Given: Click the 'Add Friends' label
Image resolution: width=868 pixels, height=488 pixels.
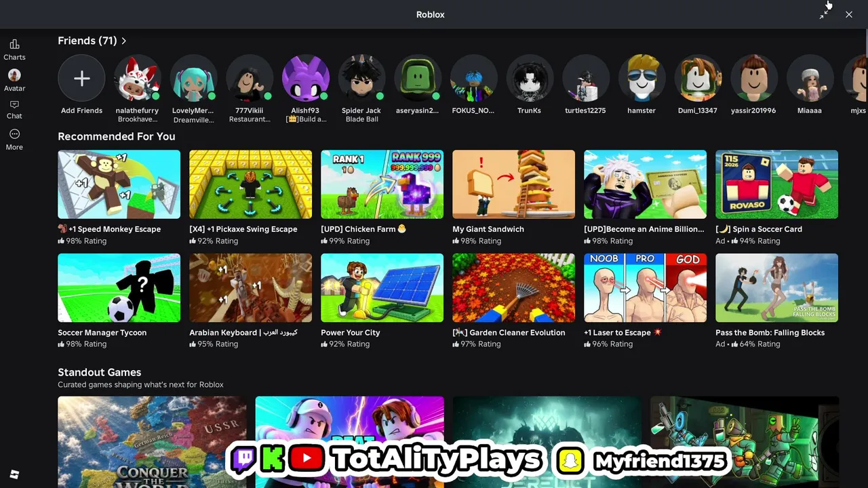Looking at the screenshot, I should [81, 110].
